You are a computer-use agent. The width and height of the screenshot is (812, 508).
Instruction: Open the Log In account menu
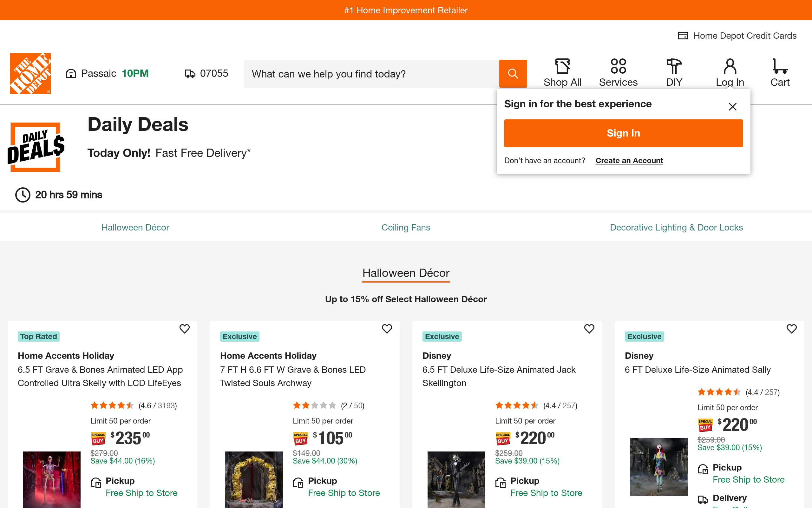[730, 73]
